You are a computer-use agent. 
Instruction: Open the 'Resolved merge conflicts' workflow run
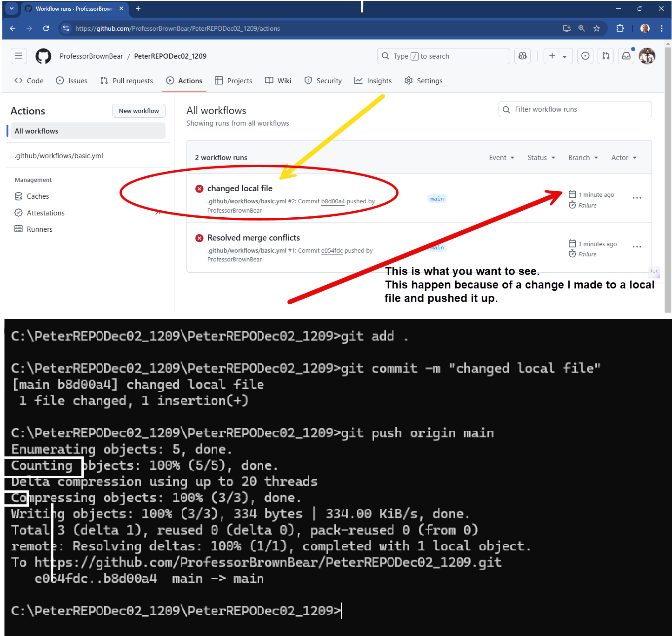(x=253, y=237)
